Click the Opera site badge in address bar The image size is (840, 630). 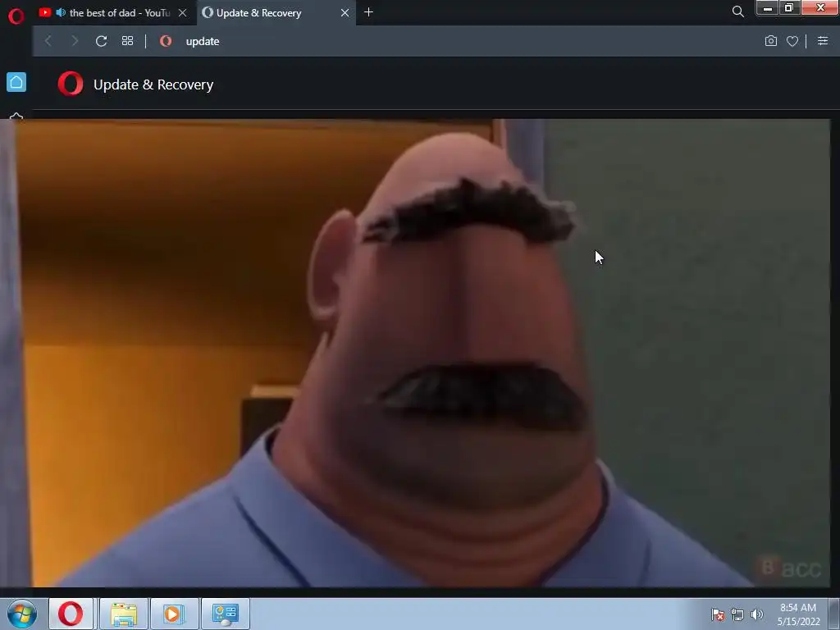tap(166, 41)
